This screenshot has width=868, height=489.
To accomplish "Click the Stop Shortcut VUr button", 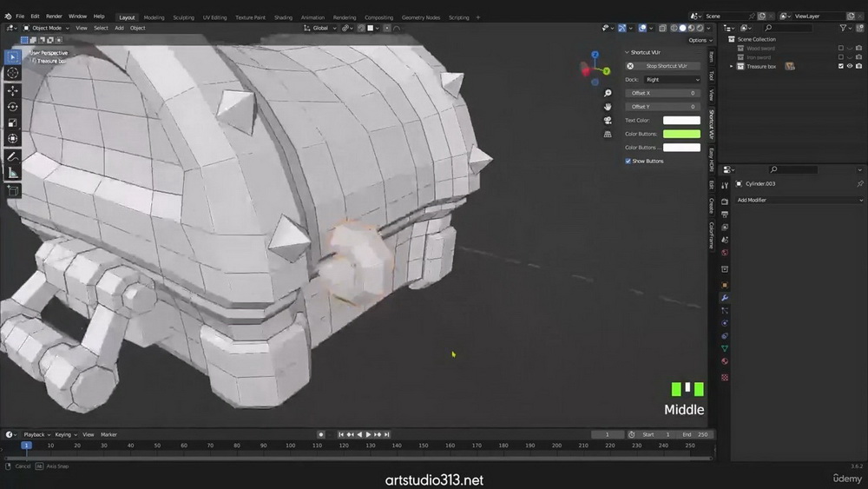I will [662, 66].
